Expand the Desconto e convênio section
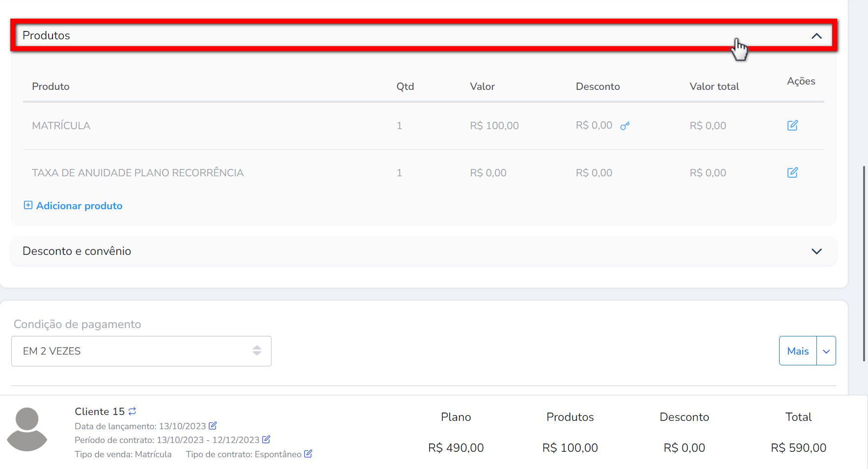This screenshot has height=469, width=868. click(816, 251)
